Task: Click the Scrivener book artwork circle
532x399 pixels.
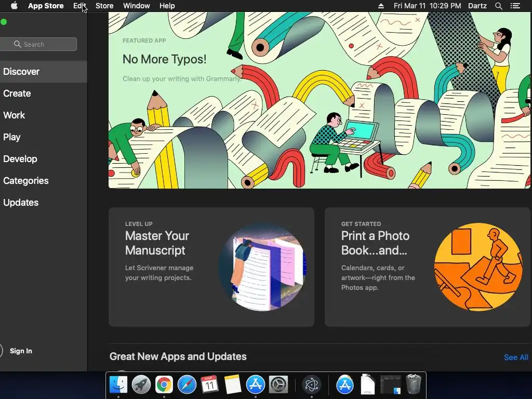Action: point(262,267)
